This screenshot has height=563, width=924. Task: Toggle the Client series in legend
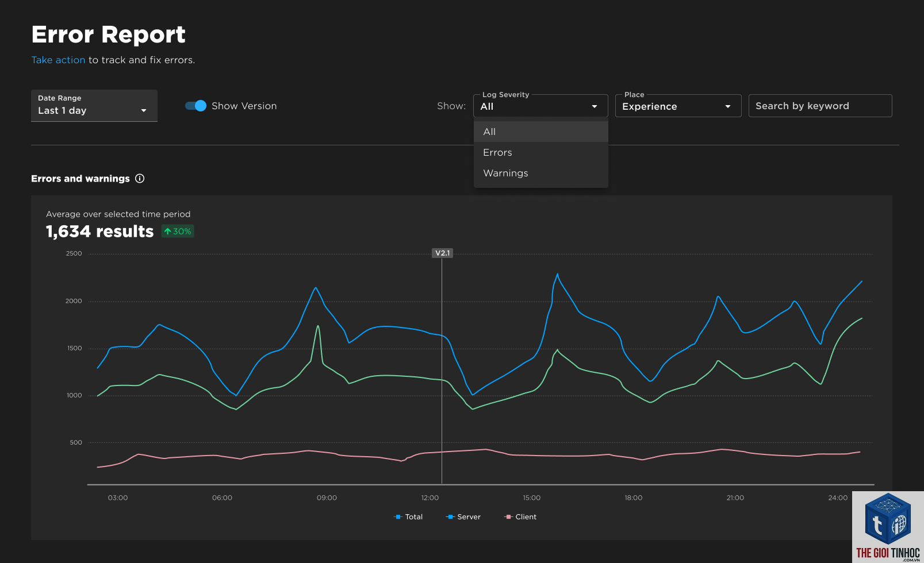[520, 517]
